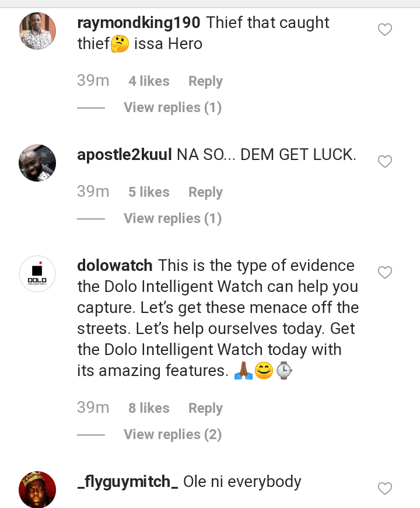Visit the dolowatch profile via username
Screen dimensions: 420x508
(115, 266)
